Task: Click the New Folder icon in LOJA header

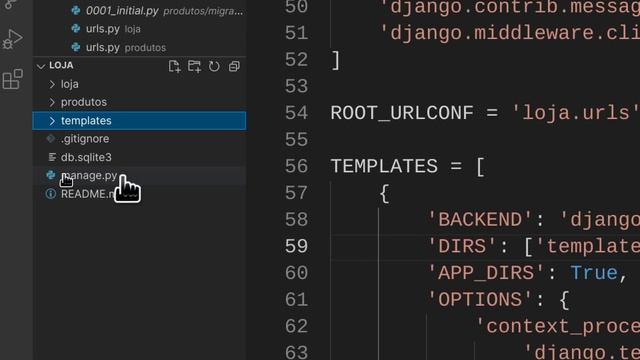Action: pos(194,66)
